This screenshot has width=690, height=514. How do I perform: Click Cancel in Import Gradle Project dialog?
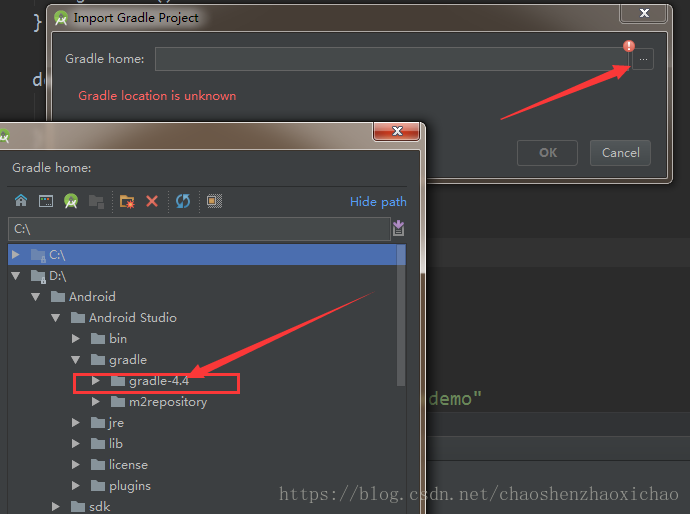click(x=620, y=153)
